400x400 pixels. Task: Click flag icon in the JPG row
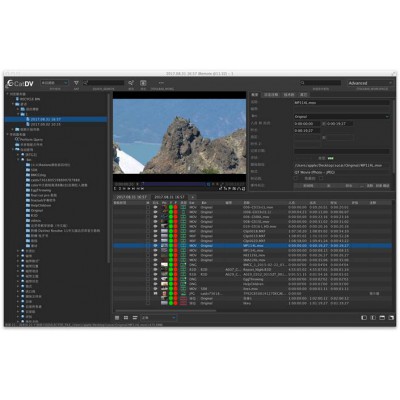pyautogui.click(x=155, y=294)
